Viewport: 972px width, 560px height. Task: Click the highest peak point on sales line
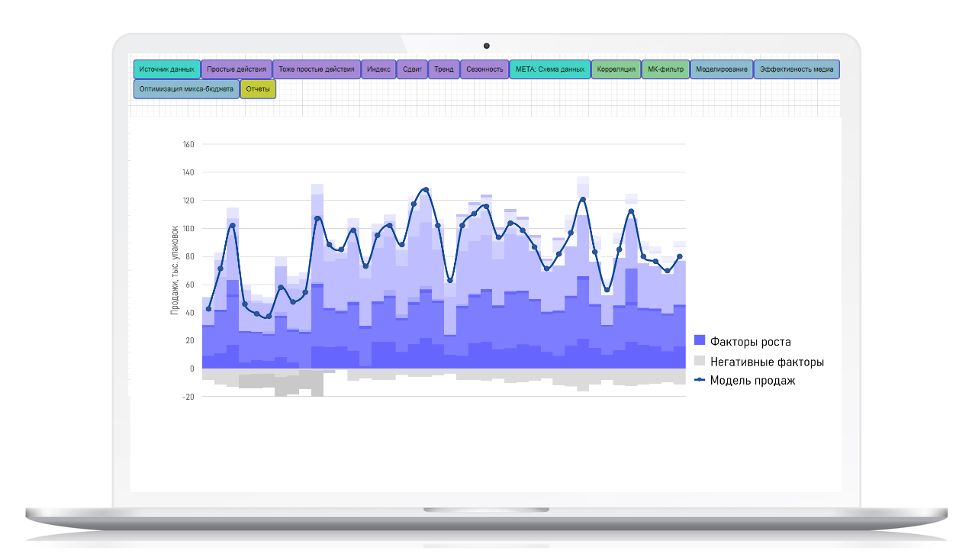point(426,189)
